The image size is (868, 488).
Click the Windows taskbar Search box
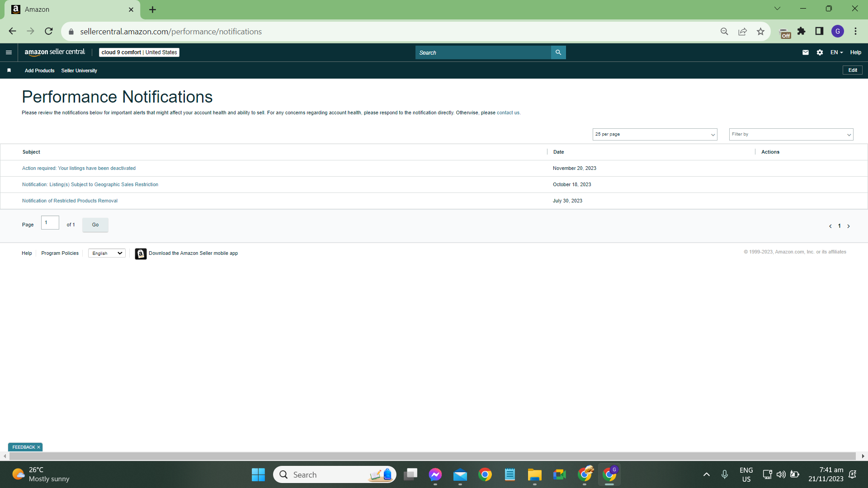[335, 474]
